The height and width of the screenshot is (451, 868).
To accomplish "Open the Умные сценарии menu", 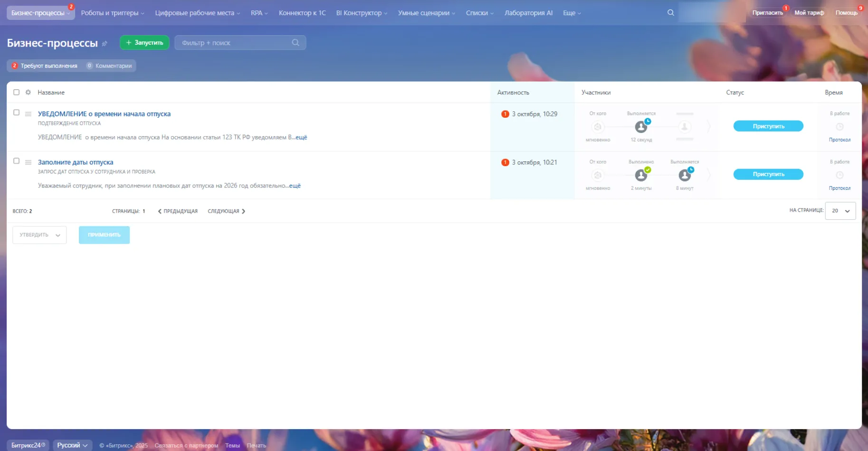I will coord(426,13).
